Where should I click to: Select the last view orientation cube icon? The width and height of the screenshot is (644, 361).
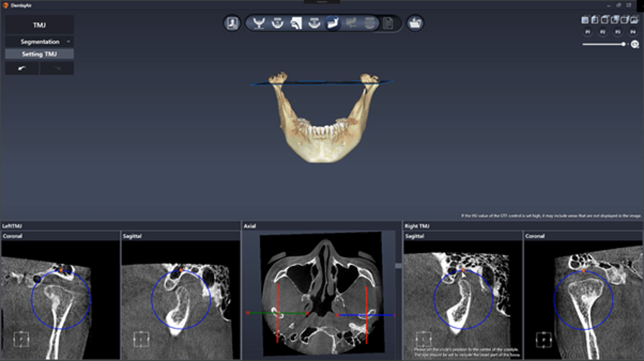tap(634, 19)
